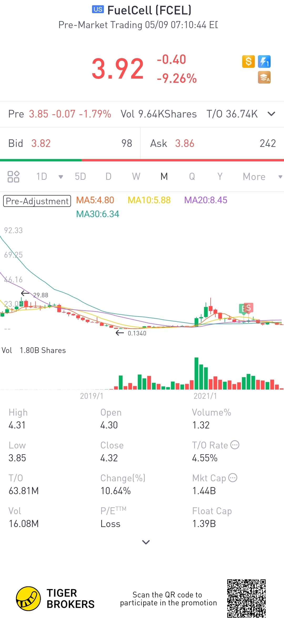Select the monthly M chart tab

coord(164,177)
